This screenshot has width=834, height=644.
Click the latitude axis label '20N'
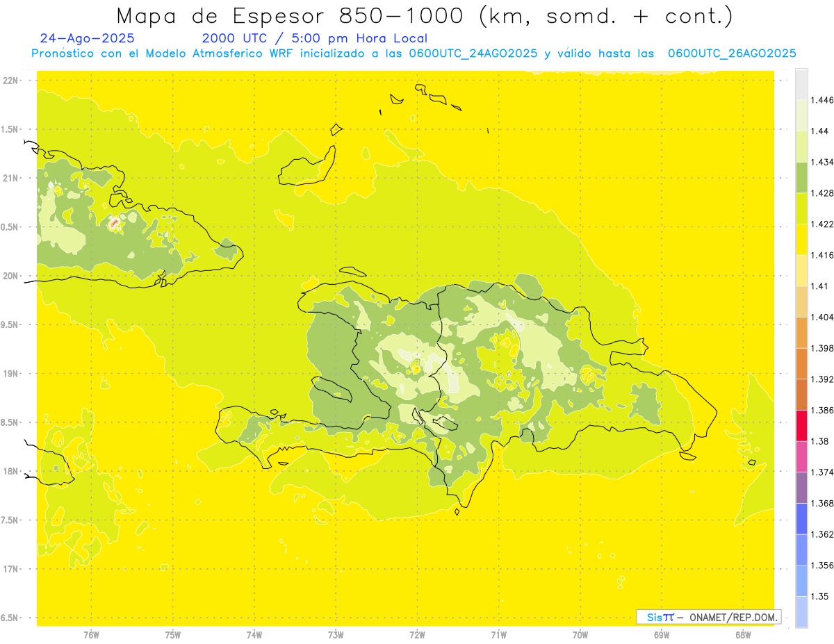[x=11, y=276]
